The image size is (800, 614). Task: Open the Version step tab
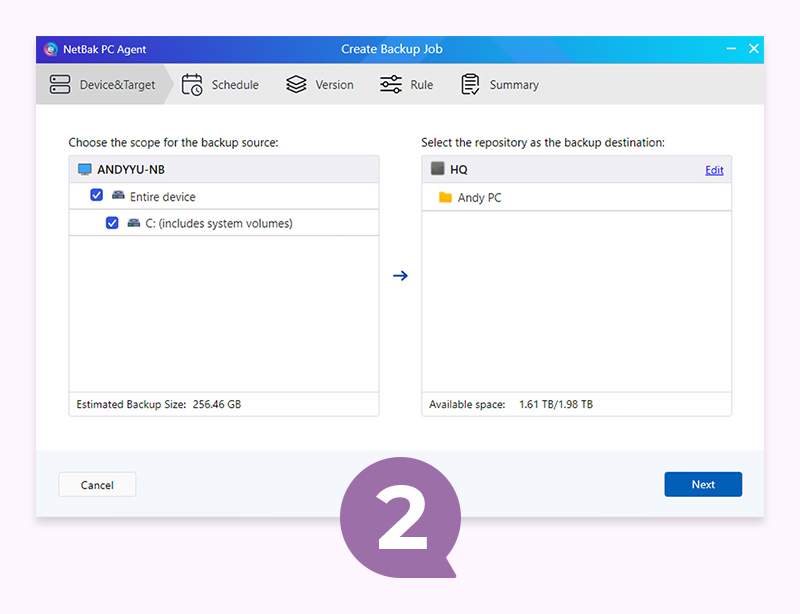(320, 85)
